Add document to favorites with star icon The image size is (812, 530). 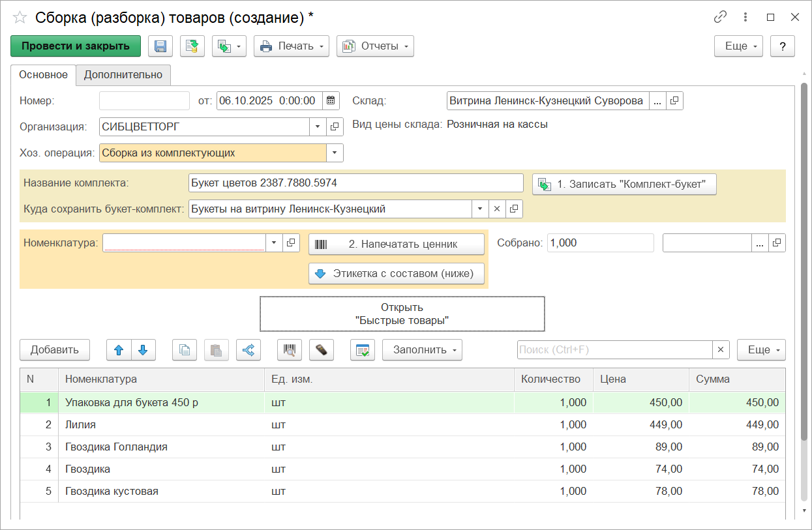(20, 18)
